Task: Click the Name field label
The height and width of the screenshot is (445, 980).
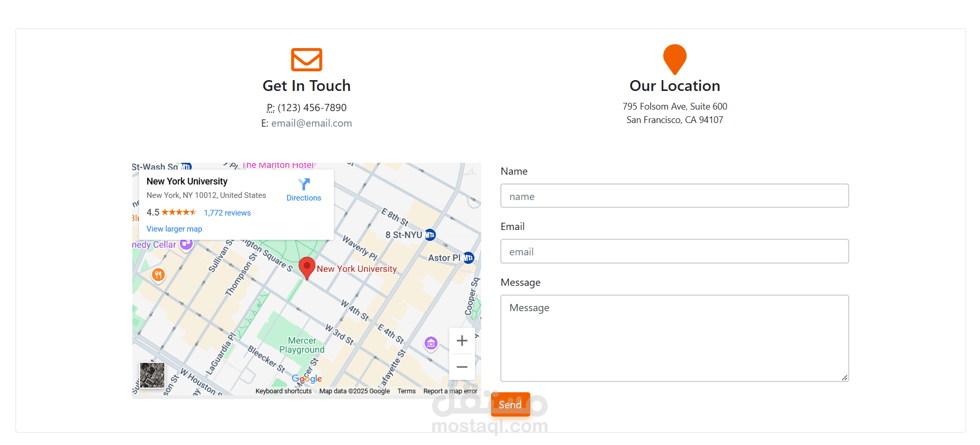Action: click(x=514, y=172)
